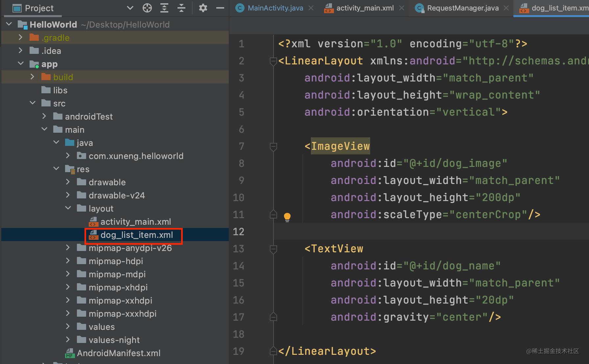Fold the TextView tag at line 13
This screenshot has height=364, width=589.
coord(273,249)
